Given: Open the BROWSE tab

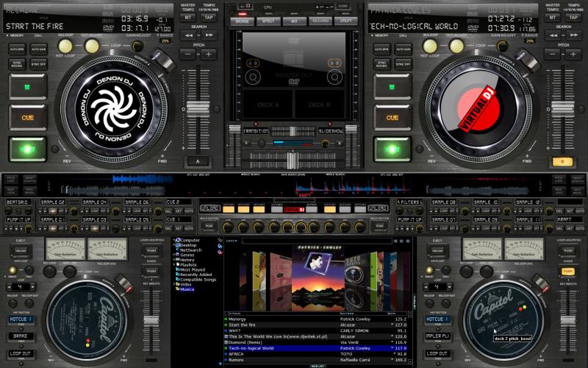Looking at the screenshot, I should (243, 21).
